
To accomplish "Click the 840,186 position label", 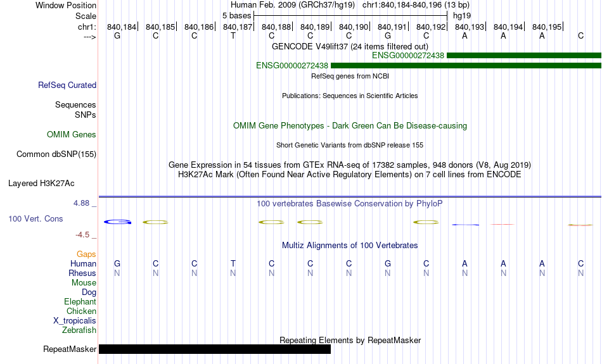I will [199, 27].
